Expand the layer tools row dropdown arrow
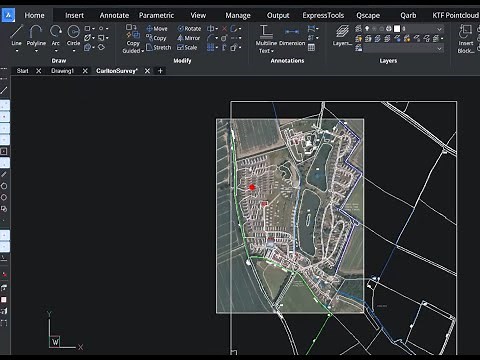This screenshot has width=480, height=360. 442,39
